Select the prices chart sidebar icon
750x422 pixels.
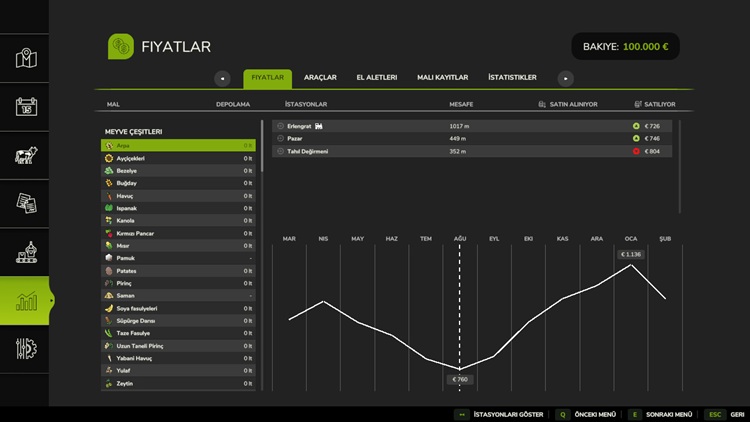(x=25, y=300)
